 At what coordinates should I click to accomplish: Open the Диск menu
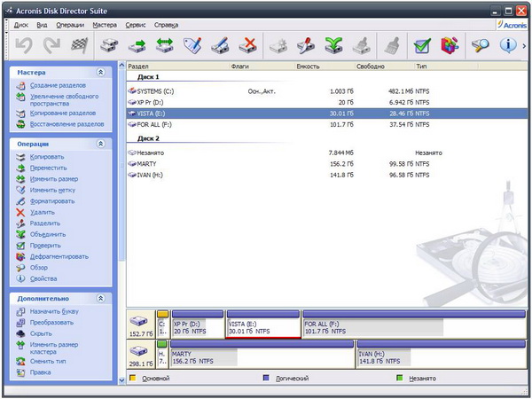click(x=20, y=25)
